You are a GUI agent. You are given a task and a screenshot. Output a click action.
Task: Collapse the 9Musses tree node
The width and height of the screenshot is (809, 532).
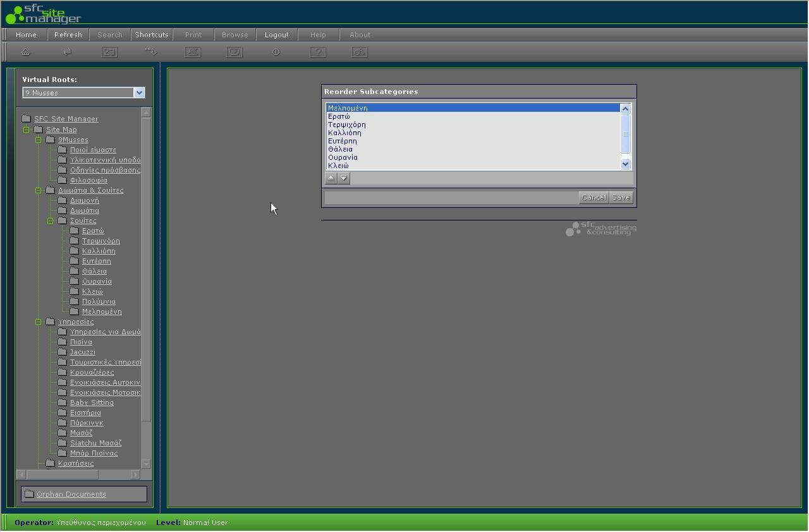click(39, 140)
